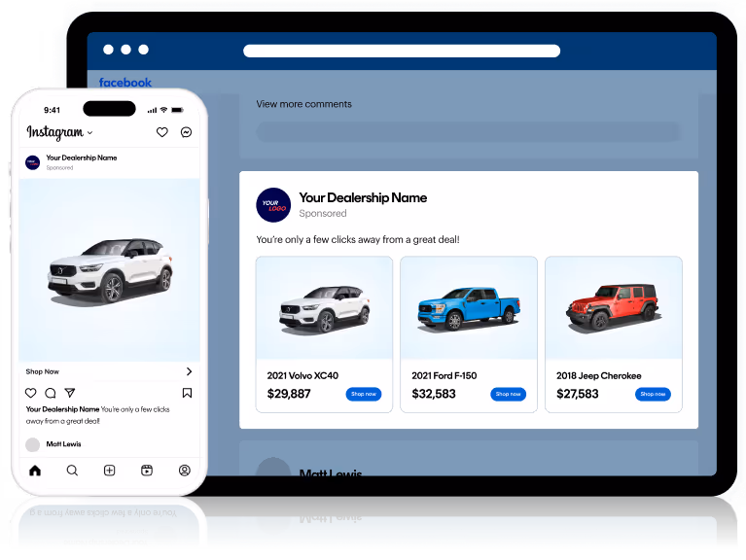Click 2021 Ford F-150 title
Image resolution: width=746 pixels, height=560 pixels.
pyautogui.click(x=444, y=375)
